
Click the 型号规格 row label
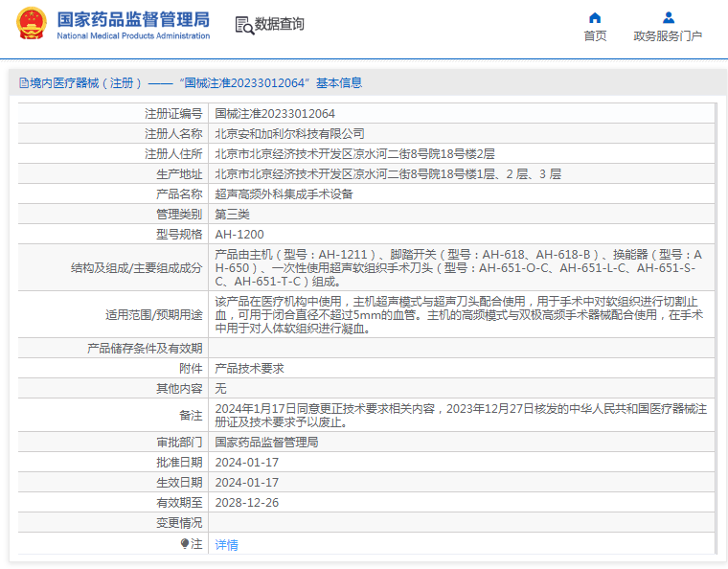pos(179,235)
